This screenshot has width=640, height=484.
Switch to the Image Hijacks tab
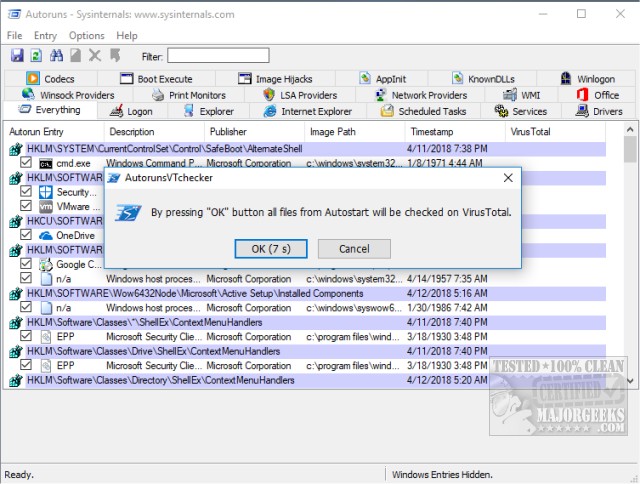coord(276,79)
